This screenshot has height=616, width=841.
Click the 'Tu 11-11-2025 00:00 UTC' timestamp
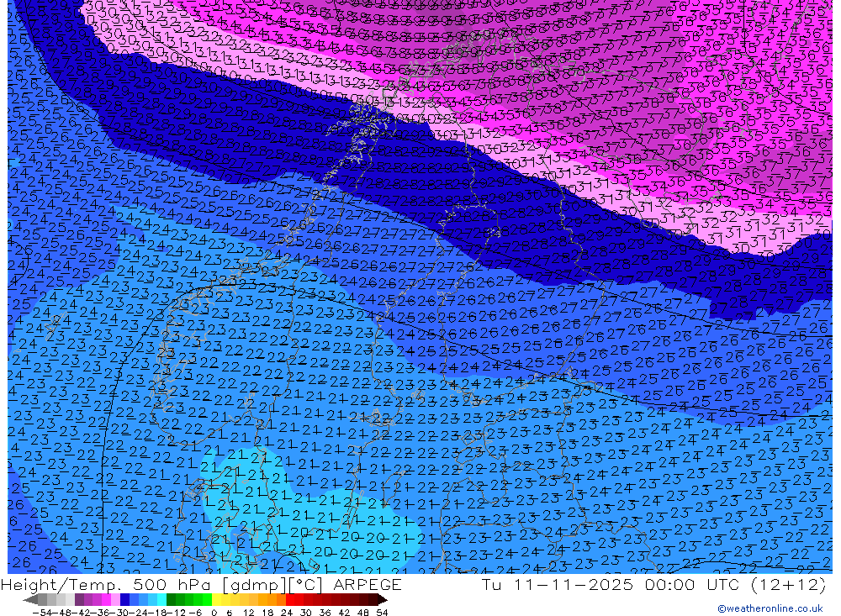point(611,584)
